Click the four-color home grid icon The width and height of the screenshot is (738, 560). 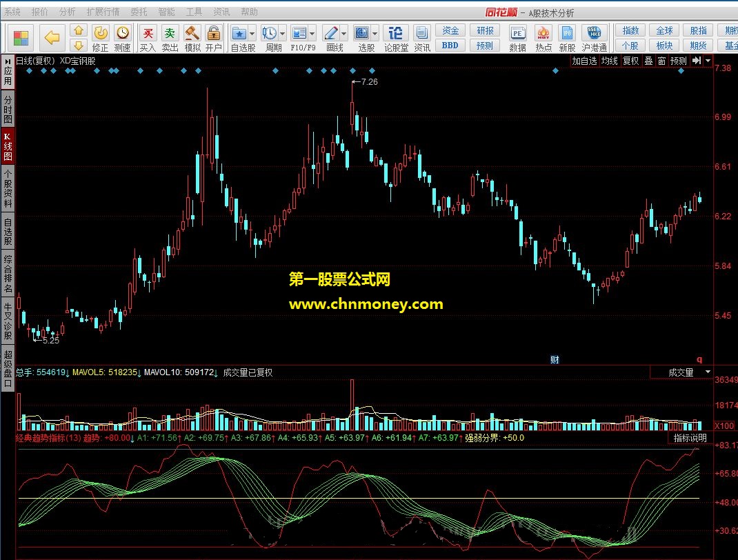coord(21,38)
